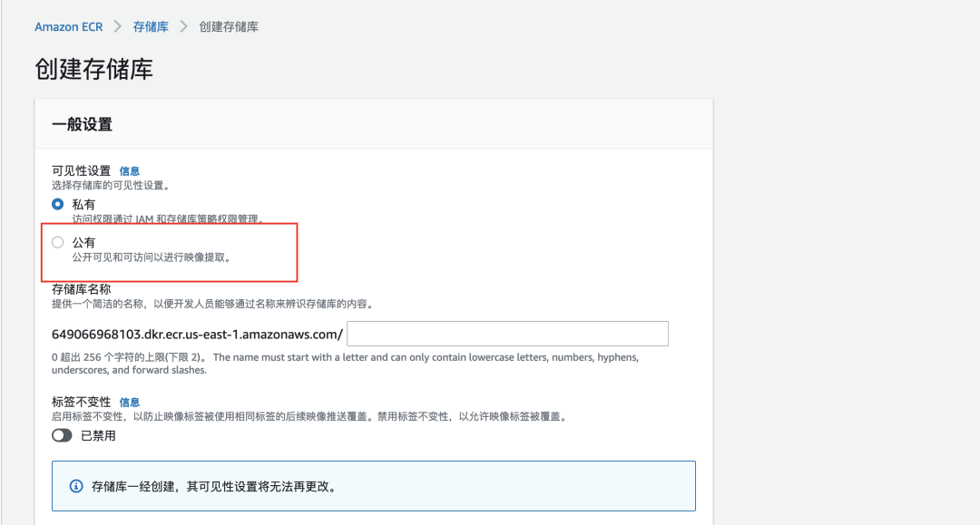Select the 私有 visibility radio button
The height and width of the screenshot is (525, 980).
coord(57,204)
